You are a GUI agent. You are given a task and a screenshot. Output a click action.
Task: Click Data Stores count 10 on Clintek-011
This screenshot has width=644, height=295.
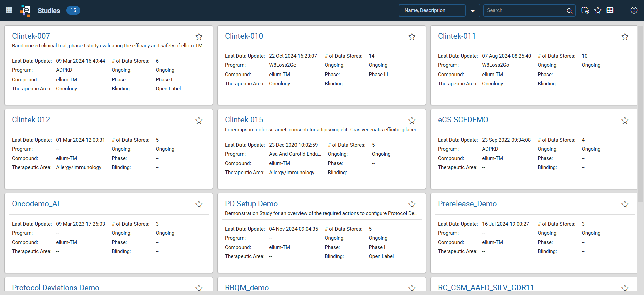coord(585,56)
